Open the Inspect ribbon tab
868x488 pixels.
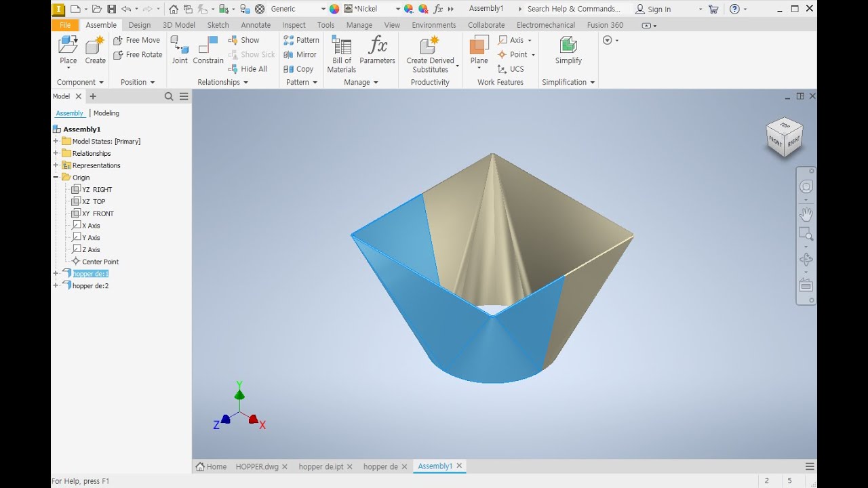pos(294,25)
